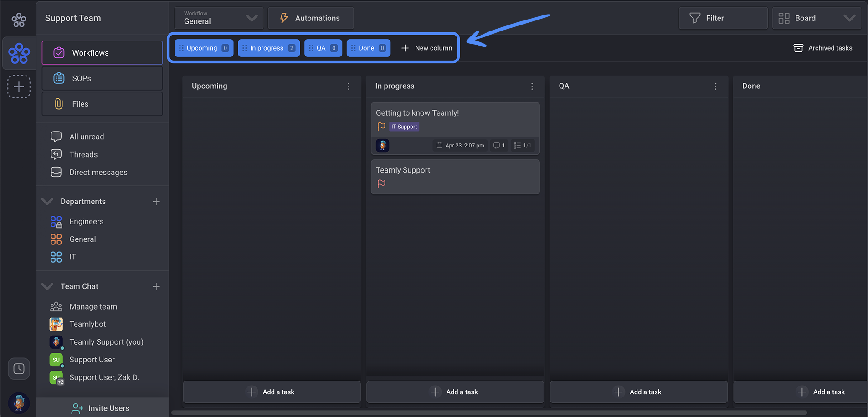868x417 pixels.
Task: Open Upcoming column options menu
Action: pyautogui.click(x=349, y=86)
